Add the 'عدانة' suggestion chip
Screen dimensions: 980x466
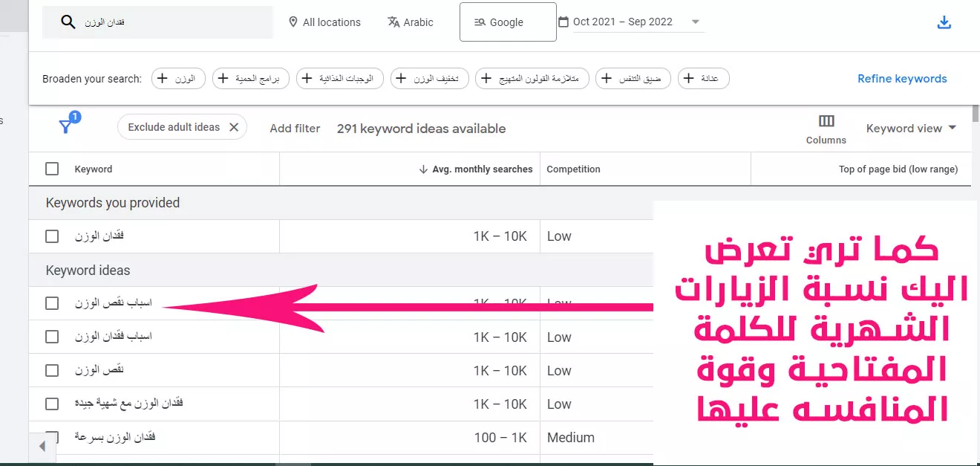pos(704,79)
